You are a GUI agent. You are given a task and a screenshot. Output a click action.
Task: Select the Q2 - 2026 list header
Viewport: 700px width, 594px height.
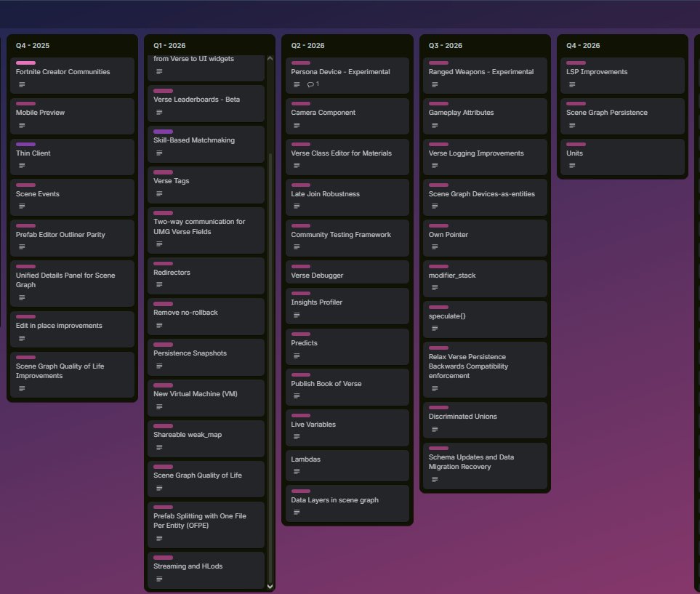tap(307, 46)
